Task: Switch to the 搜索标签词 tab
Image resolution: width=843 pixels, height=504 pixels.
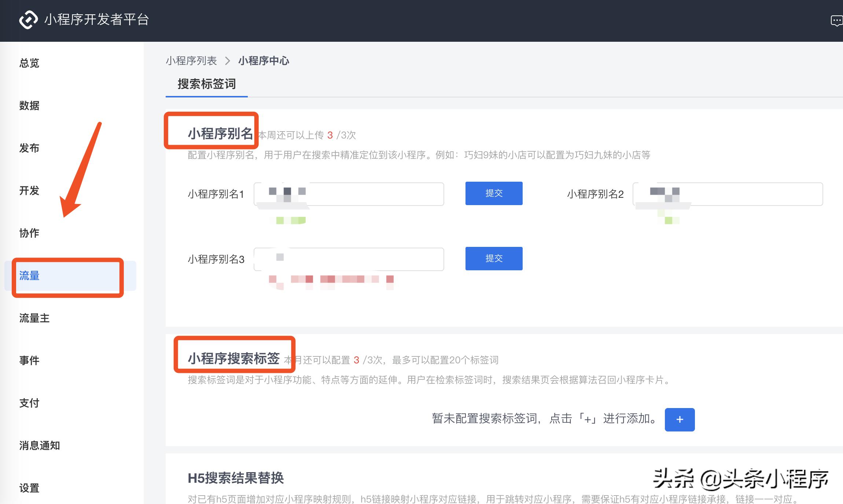Action: (x=206, y=85)
